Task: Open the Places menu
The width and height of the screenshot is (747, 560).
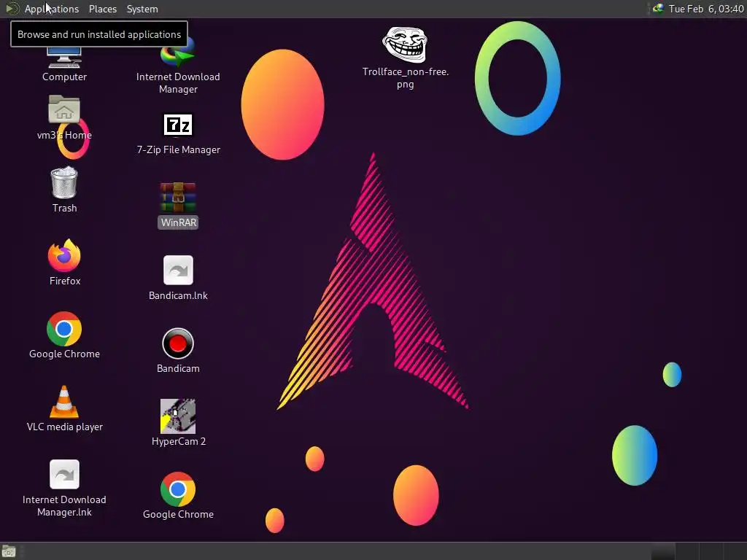Action: tap(102, 9)
